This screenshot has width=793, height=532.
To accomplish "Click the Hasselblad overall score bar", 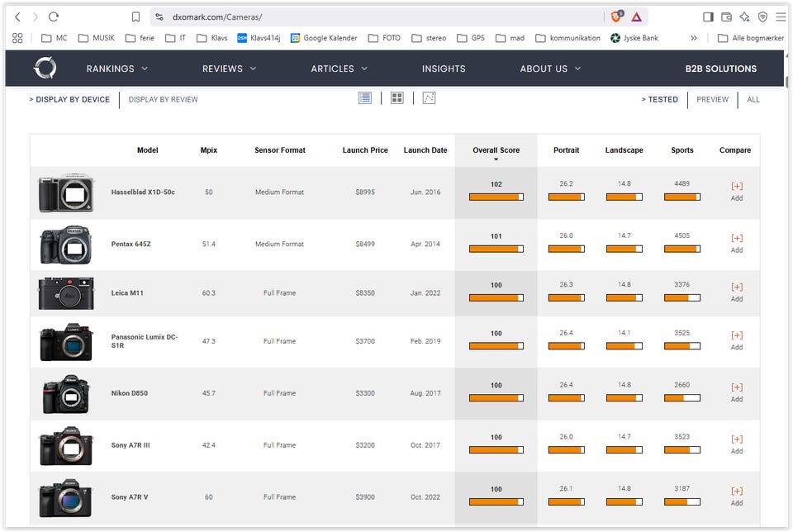I will 496,197.
